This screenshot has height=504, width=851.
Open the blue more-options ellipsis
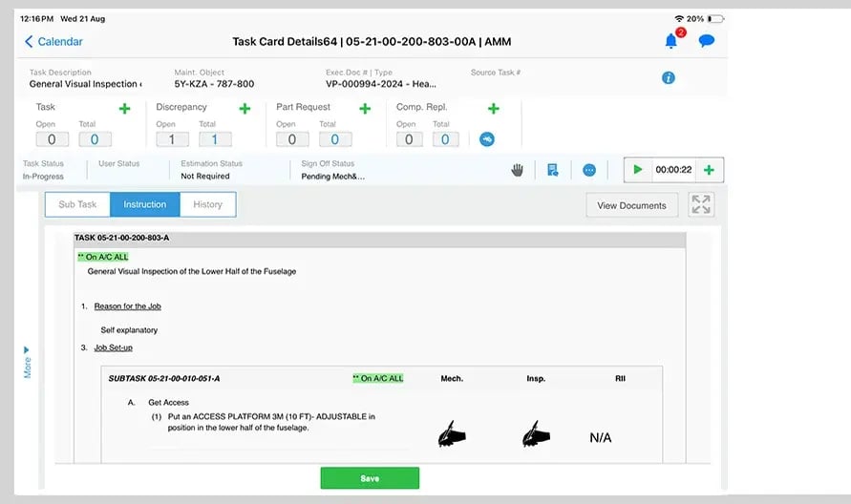tap(589, 170)
